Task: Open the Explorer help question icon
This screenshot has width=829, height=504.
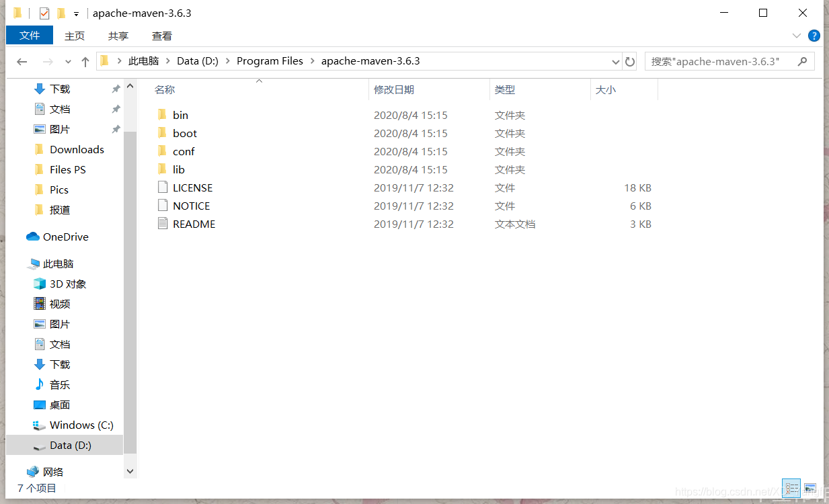Action: pyautogui.click(x=814, y=36)
